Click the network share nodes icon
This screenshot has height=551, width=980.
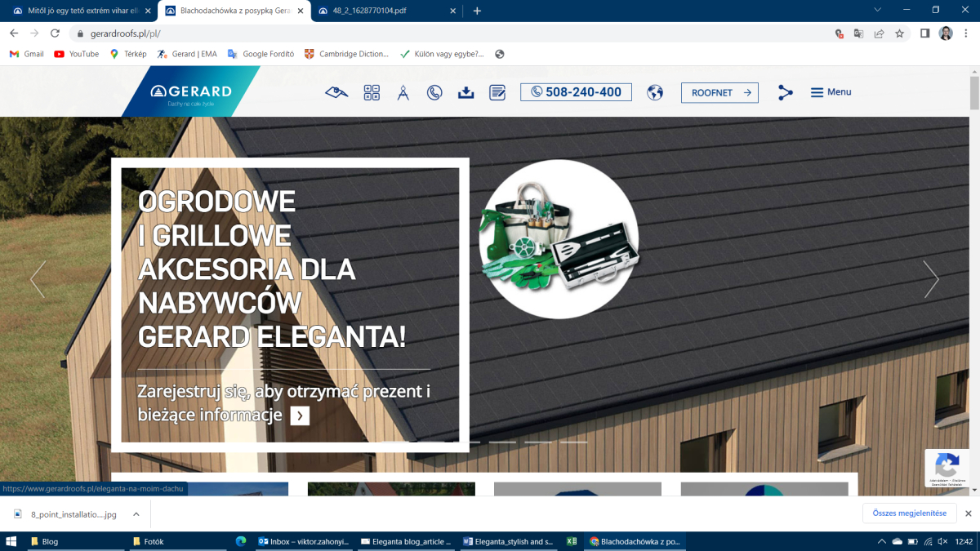(786, 92)
